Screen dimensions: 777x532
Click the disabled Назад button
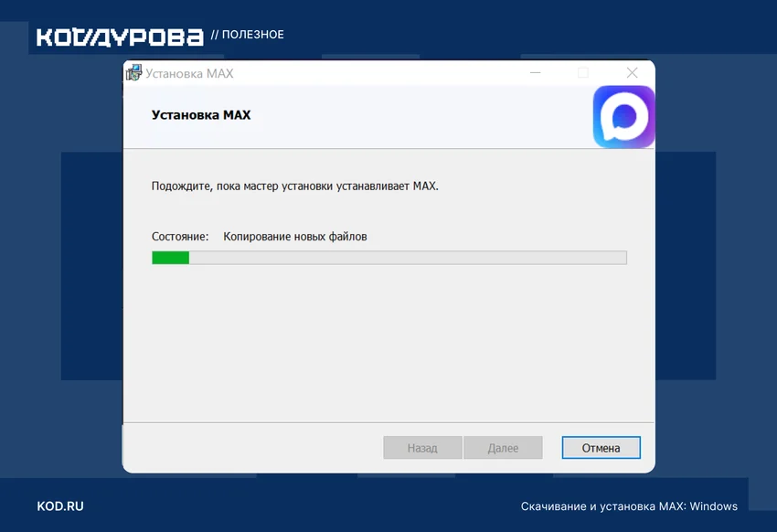pyautogui.click(x=422, y=448)
